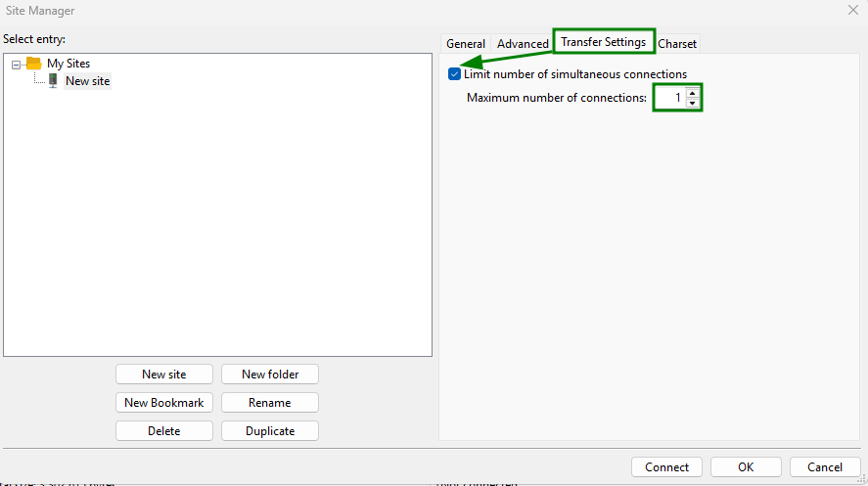Create a new folder with New folder
The width and height of the screenshot is (868, 486).
point(269,375)
